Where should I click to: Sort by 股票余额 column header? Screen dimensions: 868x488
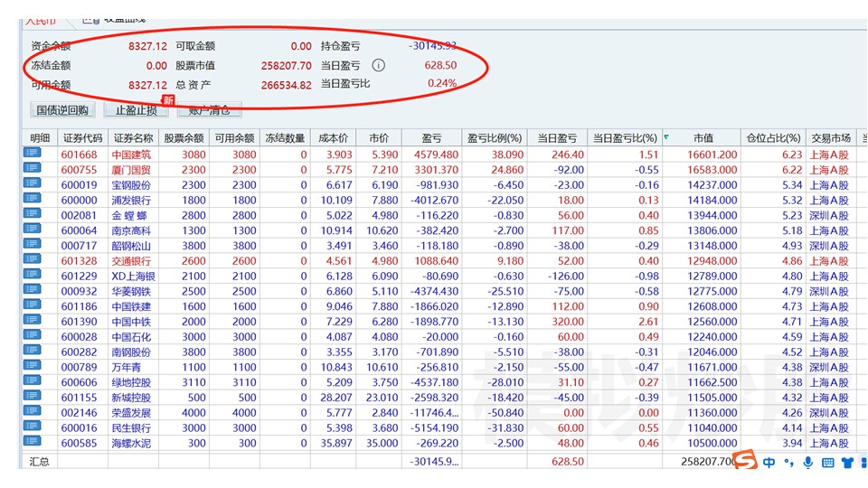(184, 137)
